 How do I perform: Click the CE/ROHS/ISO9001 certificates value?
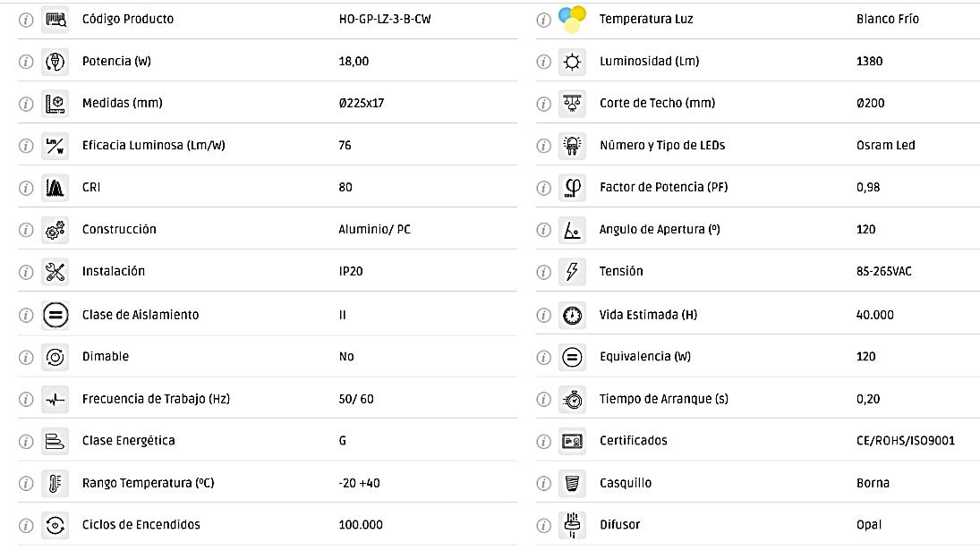click(905, 441)
